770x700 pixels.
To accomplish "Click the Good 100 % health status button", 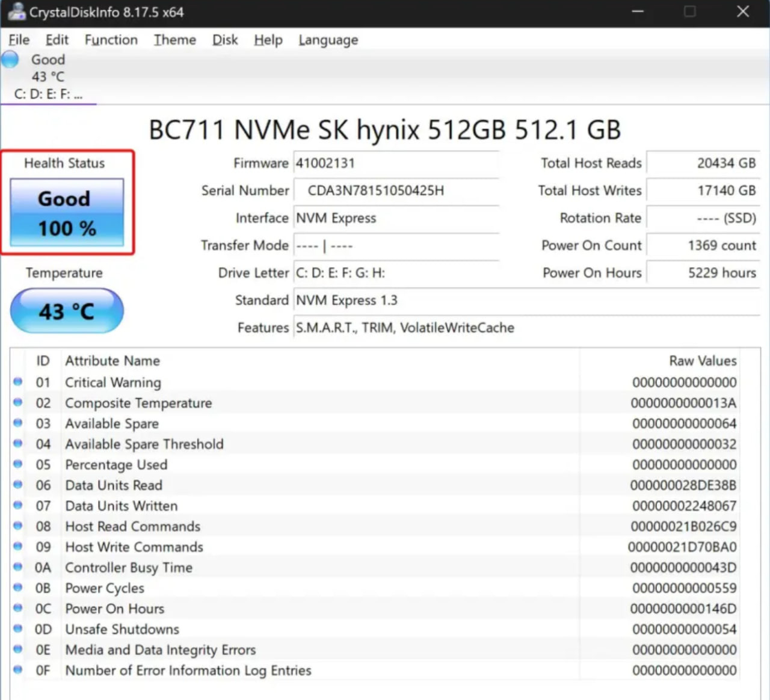I will click(x=67, y=213).
